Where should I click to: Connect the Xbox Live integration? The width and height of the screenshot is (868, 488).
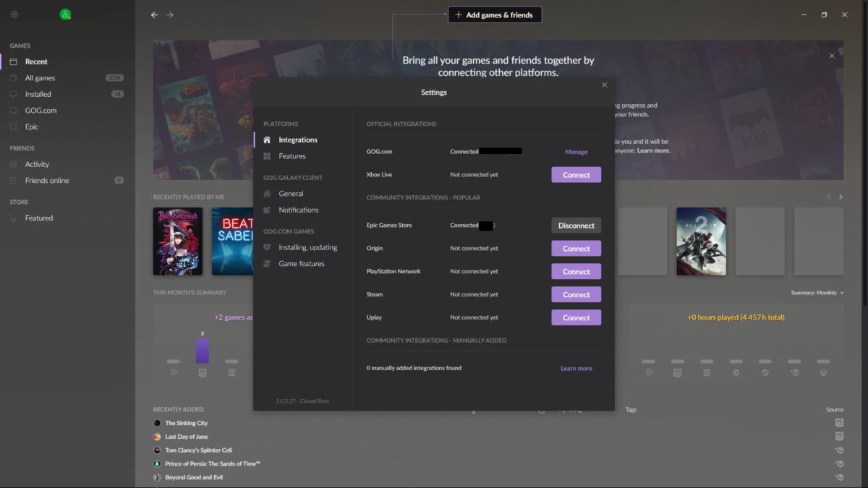[576, 175]
